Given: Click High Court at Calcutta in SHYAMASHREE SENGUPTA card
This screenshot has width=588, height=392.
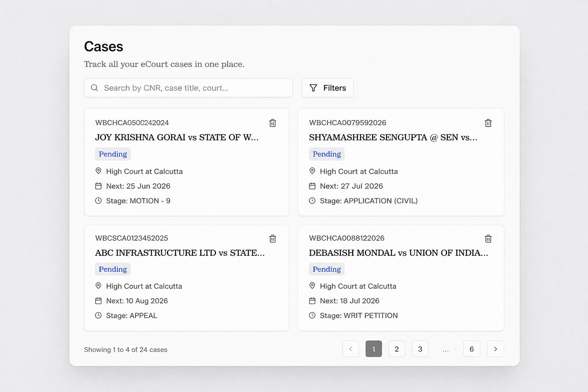Looking at the screenshot, I should [x=359, y=171].
